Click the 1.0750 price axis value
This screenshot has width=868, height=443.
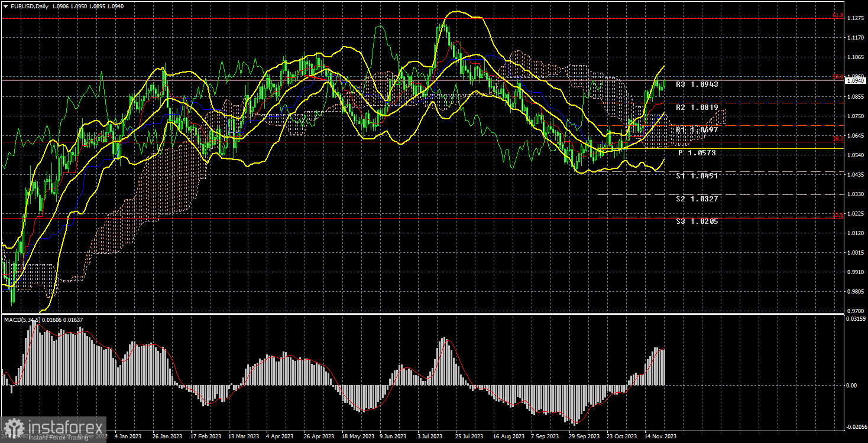855,116
